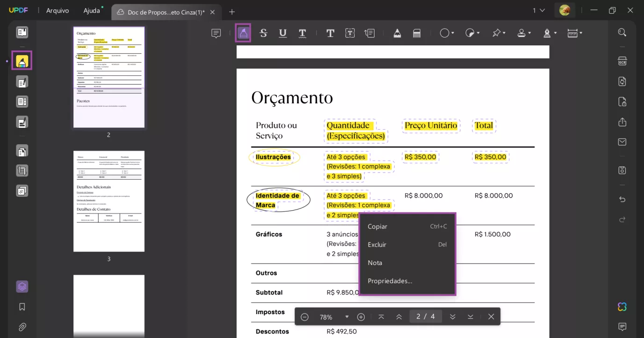Select the strikethrough tool
The width and height of the screenshot is (644, 338).
[263, 33]
